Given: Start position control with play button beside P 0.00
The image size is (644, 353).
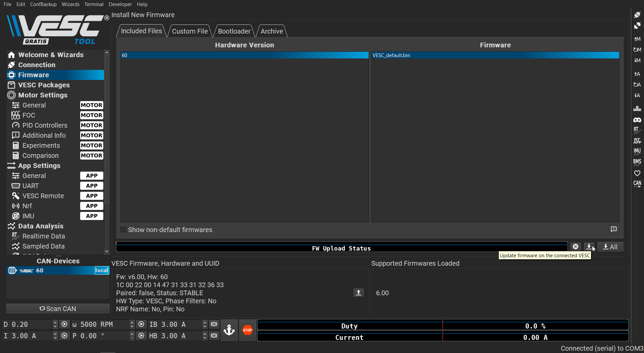Looking at the screenshot, I should tap(142, 336).
